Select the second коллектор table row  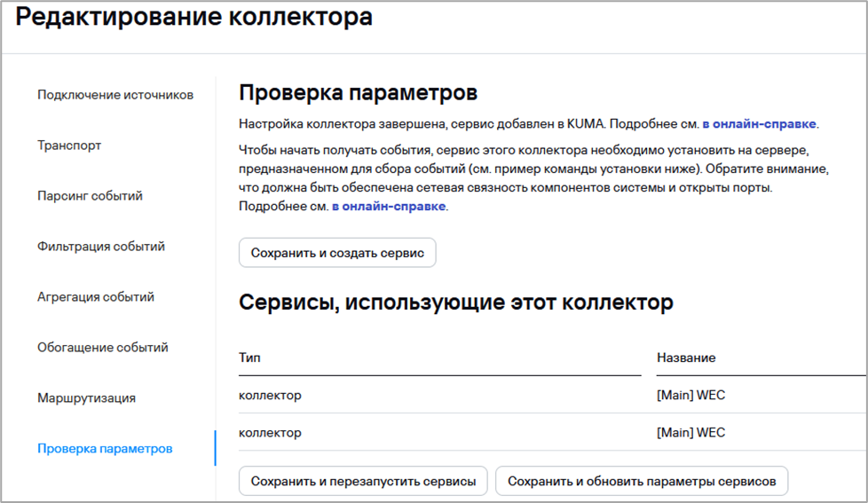coord(270,433)
